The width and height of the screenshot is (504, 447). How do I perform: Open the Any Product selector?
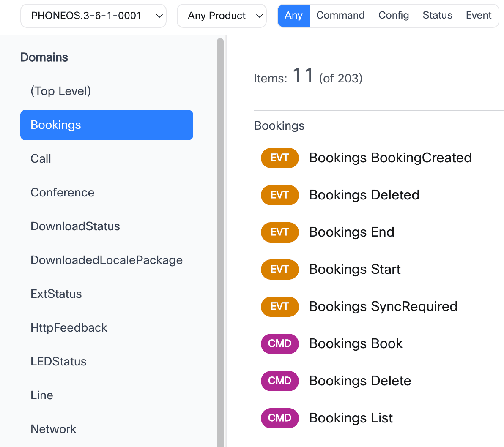221,16
